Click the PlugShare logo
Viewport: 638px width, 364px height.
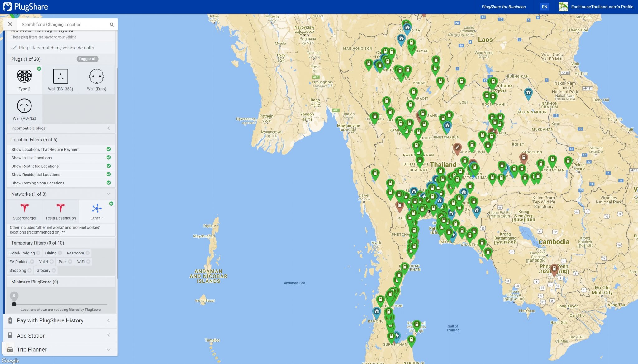pos(26,7)
